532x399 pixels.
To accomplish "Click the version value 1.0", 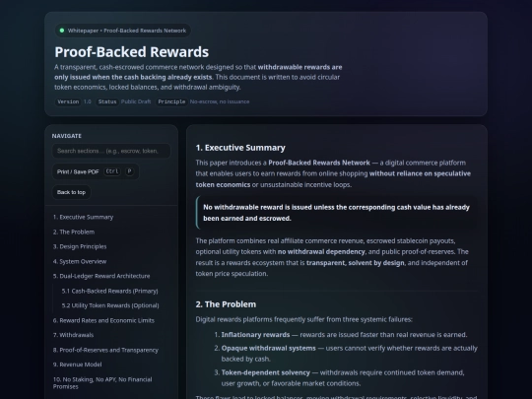I will pos(88,101).
